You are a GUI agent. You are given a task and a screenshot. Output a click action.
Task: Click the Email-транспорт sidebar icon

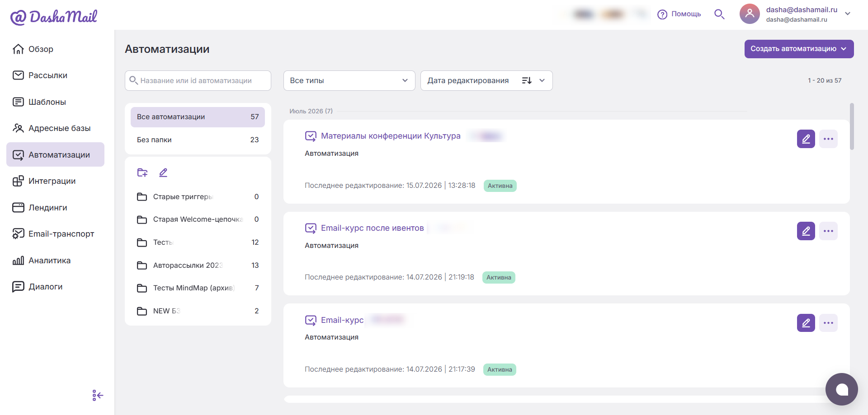(18, 234)
